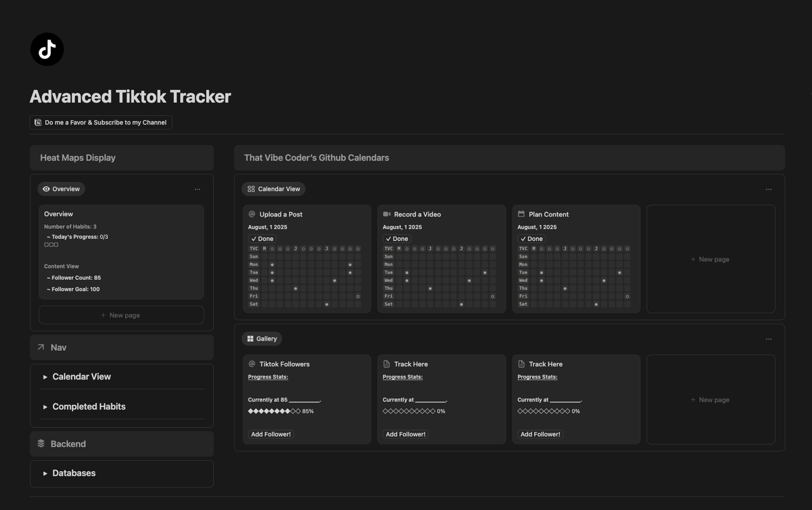The height and width of the screenshot is (510, 812).
Task: Create New page in the Calendar View gallery
Action: pos(711,259)
